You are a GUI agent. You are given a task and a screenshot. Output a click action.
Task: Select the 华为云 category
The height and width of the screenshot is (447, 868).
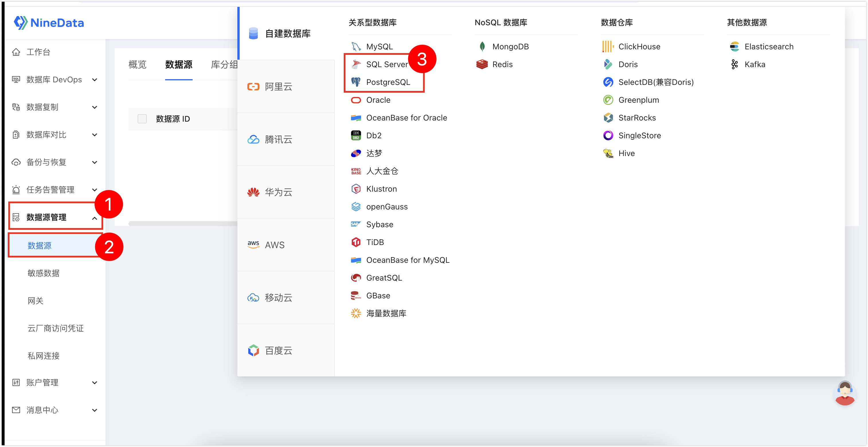coord(286,192)
